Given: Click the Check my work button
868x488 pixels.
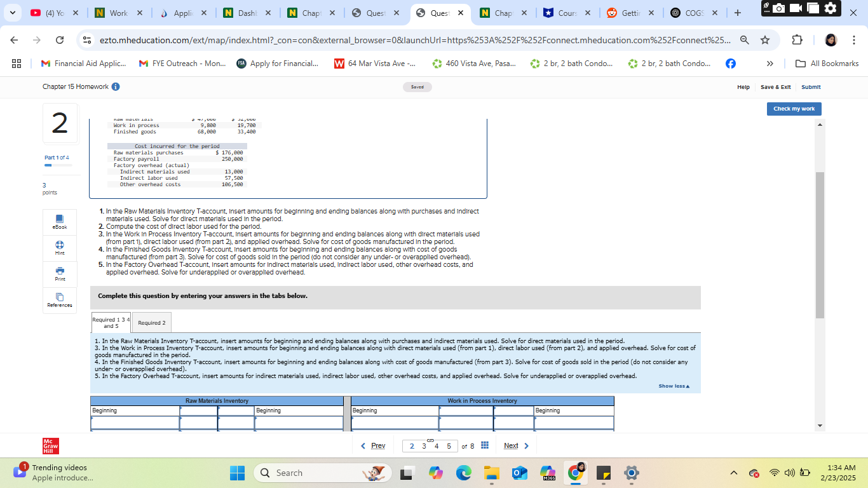Looking at the screenshot, I should point(794,109).
